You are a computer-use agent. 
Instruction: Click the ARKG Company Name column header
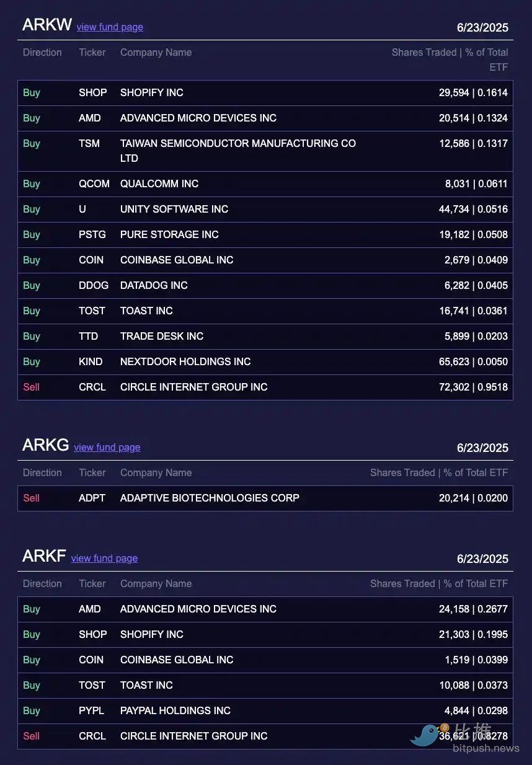(x=156, y=472)
